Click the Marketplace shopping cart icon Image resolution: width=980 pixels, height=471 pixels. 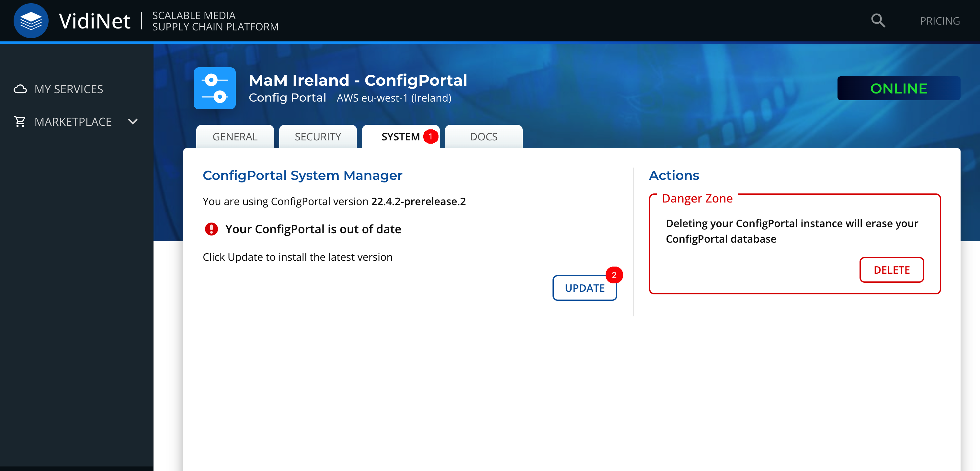pyautogui.click(x=20, y=122)
